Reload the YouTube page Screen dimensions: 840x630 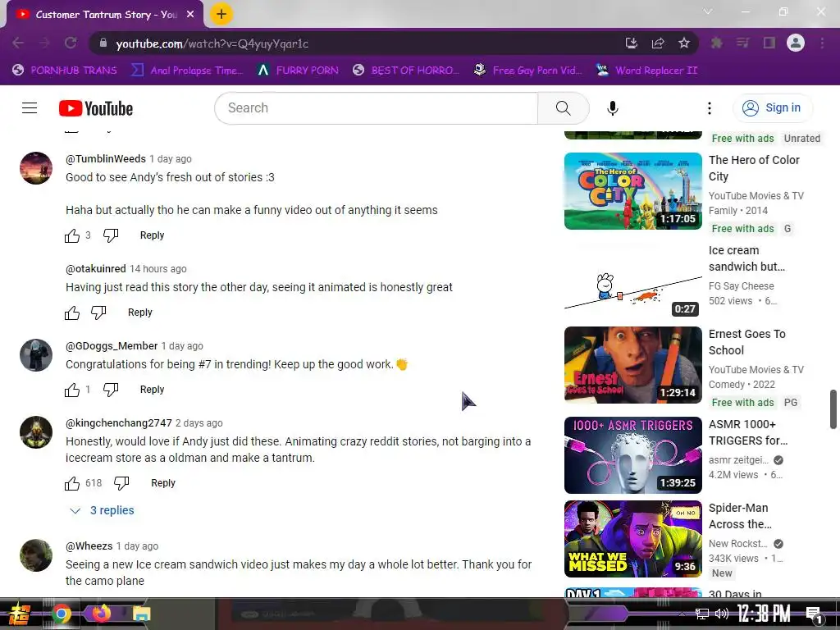tap(71, 43)
